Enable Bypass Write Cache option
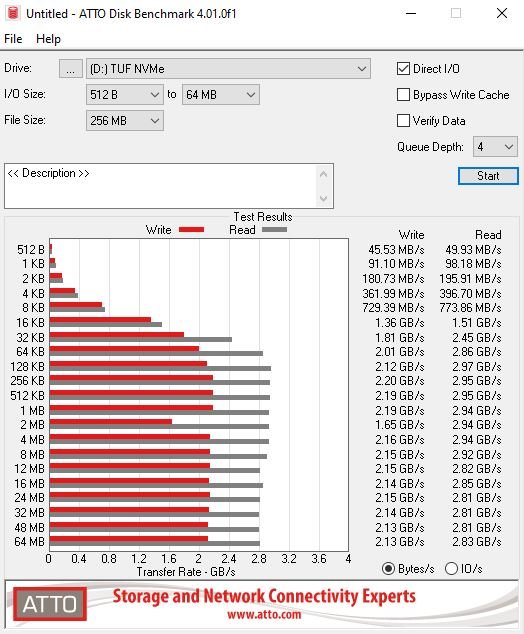Screen dimensions: 524x634 (x=403, y=95)
